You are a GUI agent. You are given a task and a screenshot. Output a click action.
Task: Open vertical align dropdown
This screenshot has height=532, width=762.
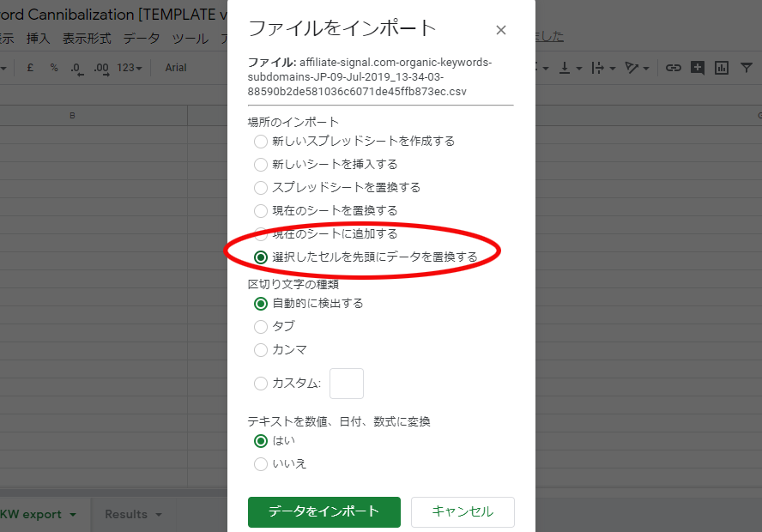click(x=570, y=68)
